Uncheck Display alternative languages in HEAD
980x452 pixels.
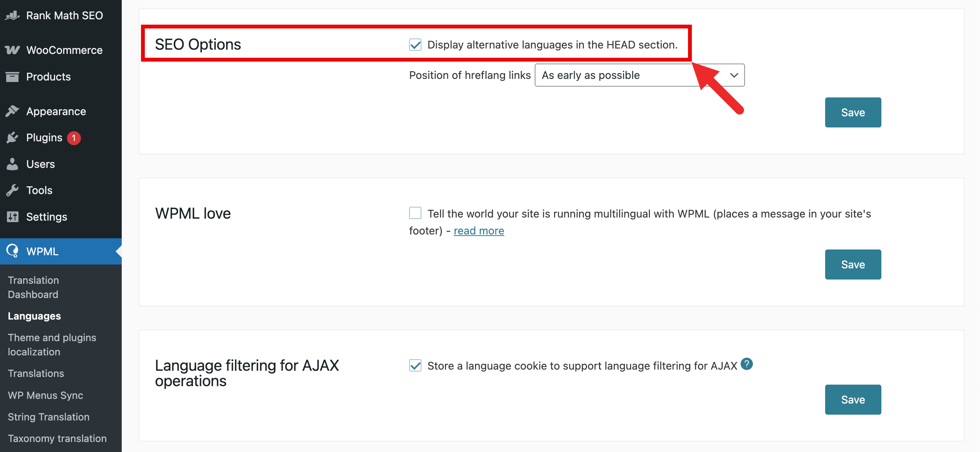pos(415,45)
